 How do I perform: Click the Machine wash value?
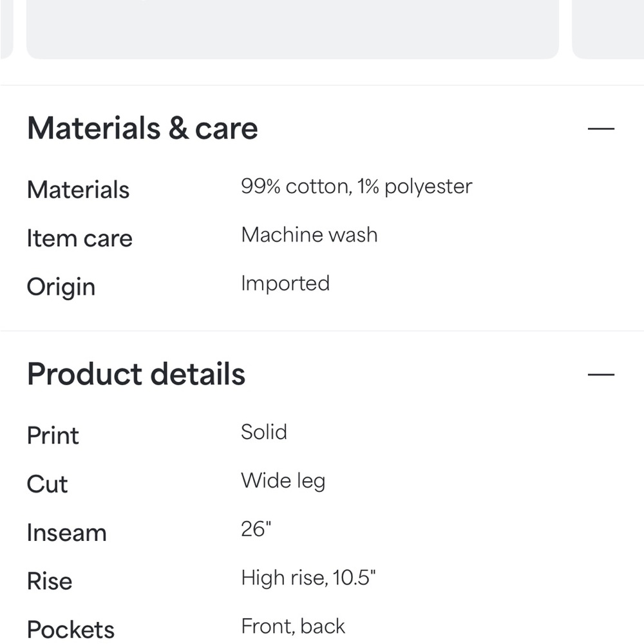[x=309, y=235]
